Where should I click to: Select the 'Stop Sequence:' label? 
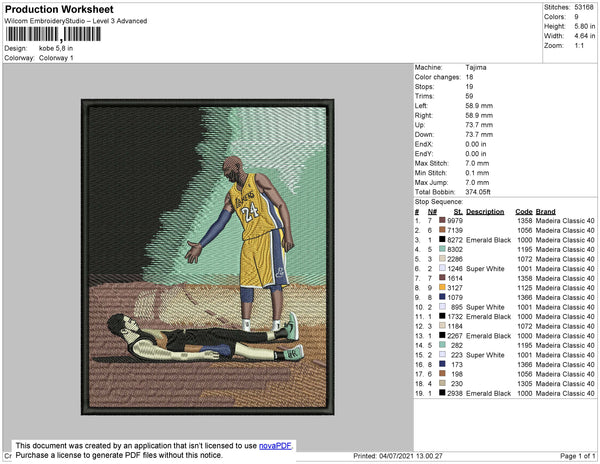pos(439,202)
